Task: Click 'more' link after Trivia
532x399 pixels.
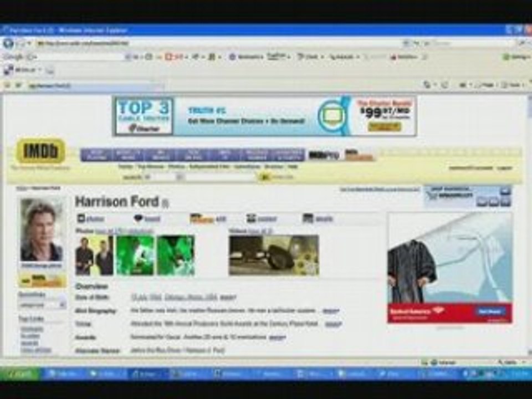Action: (x=333, y=324)
